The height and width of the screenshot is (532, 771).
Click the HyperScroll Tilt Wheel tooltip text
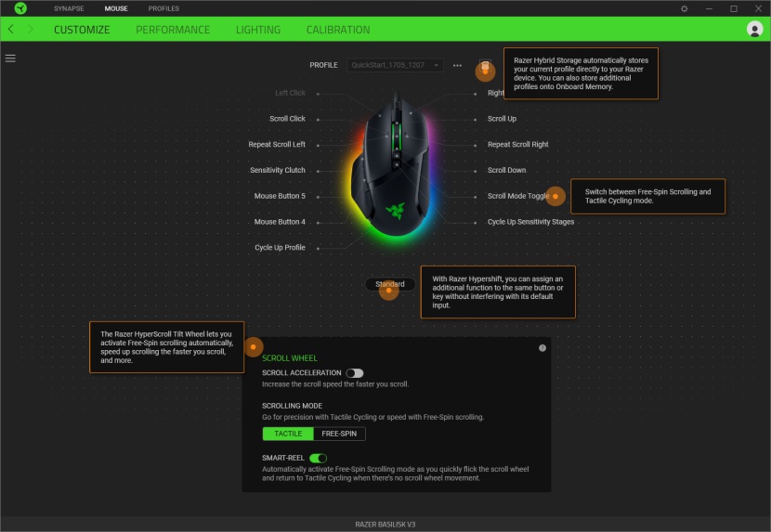[166, 347]
